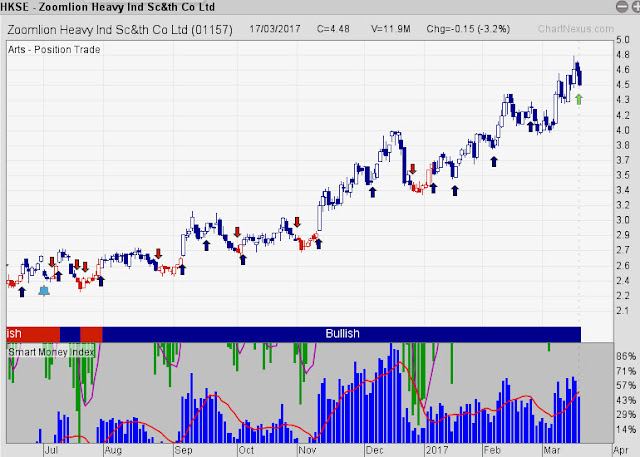This screenshot has height=457, width=640.
Task: Click the Bullish label on the trend bar
Action: [342, 334]
